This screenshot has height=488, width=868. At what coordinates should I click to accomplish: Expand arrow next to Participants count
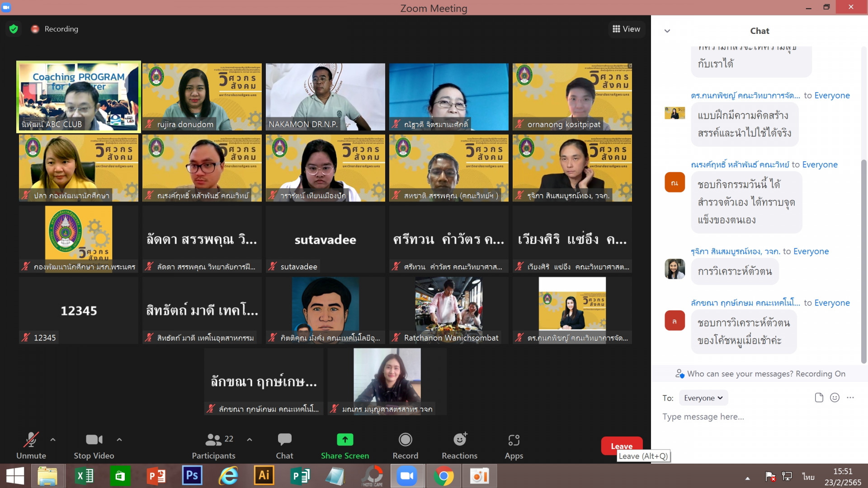coord(250,439)
